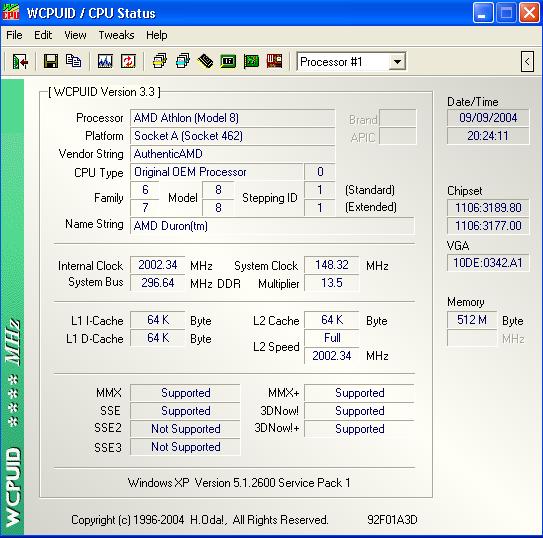Image resolution: width=543 pixels, height=538 pixels.
Task: Click the copyright line 'H.Oda!'
Action: (208, 520)
